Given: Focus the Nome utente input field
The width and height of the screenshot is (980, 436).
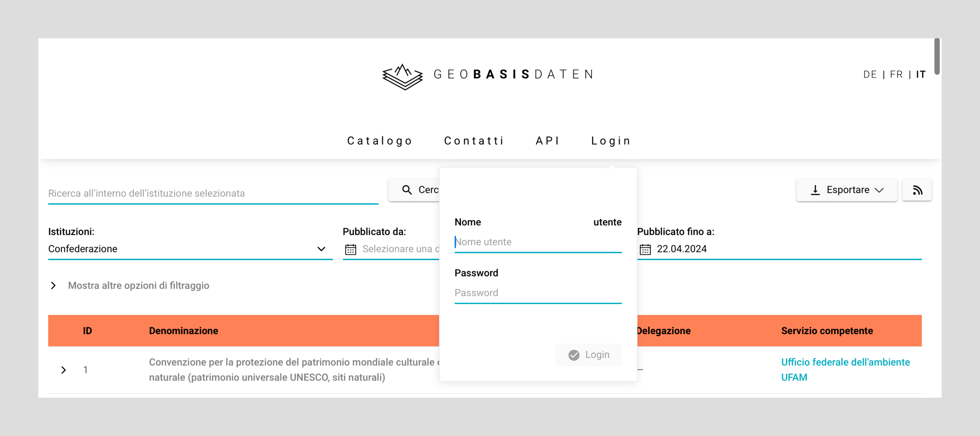Looking at the screenshot, I should 538,242.
